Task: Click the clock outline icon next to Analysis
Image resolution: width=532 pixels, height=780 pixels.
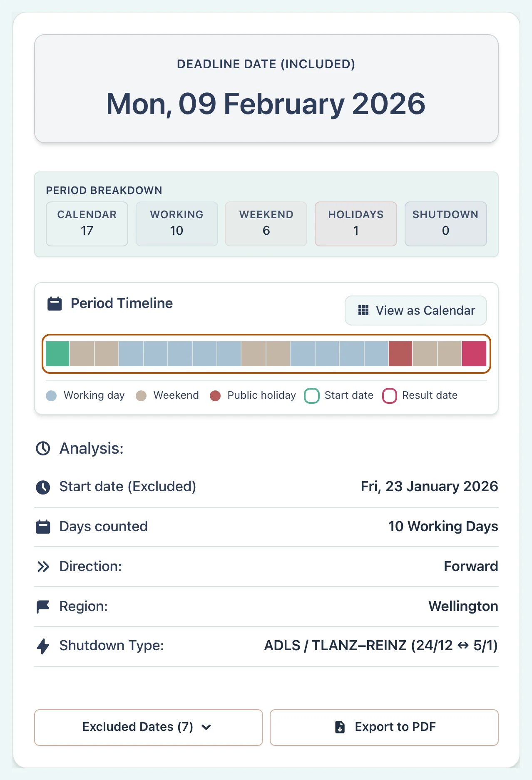Action: click(x=43, y=448)
